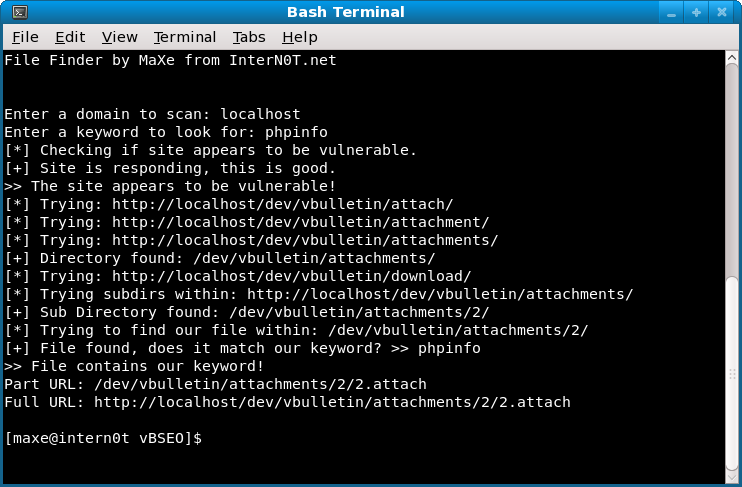Image resolution: width=742 pixels, height=487 pixels.
Task: Click the vertical scrollbar thumb
Action: coord(732,374)
